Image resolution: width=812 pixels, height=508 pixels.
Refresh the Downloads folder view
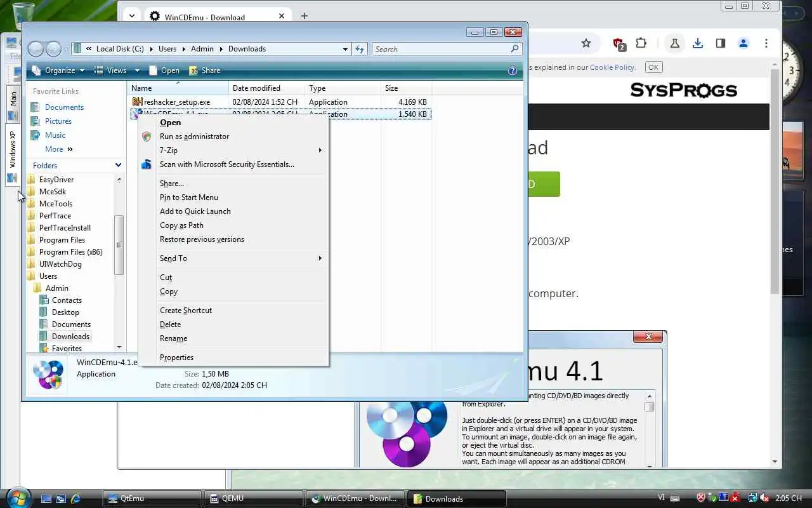(360, 49)
